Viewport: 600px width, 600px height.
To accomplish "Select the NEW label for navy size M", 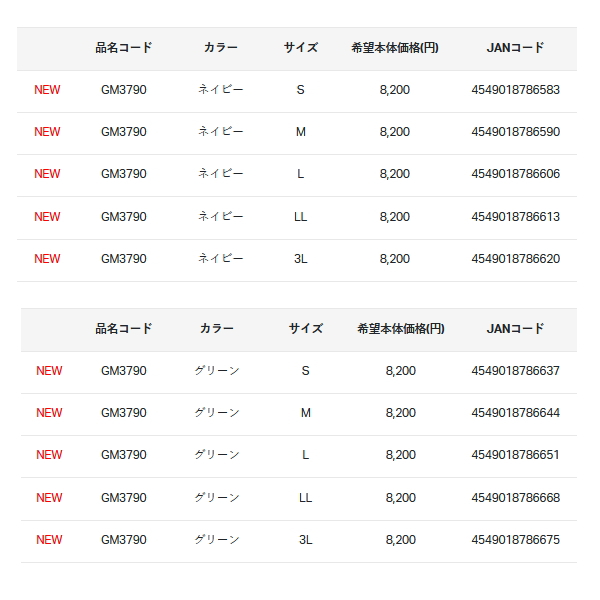I will point(47,132).
